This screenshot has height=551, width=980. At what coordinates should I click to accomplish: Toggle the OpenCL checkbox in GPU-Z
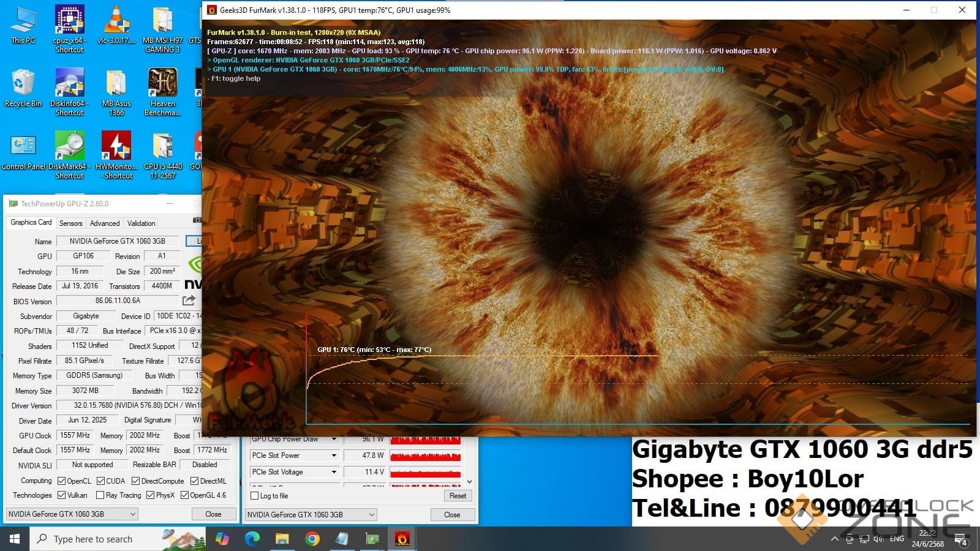(61, 481)
